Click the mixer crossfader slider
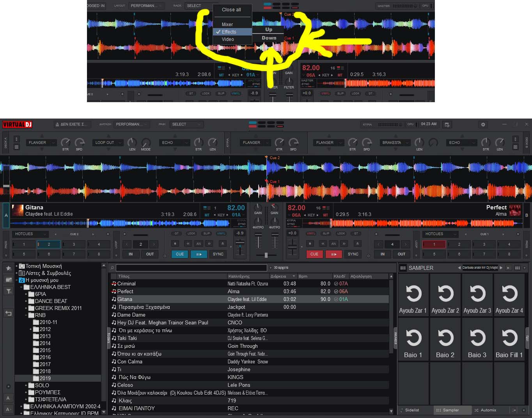Viewport: 532px width, 418px height. pyautogui.click(x=266, y=255)
